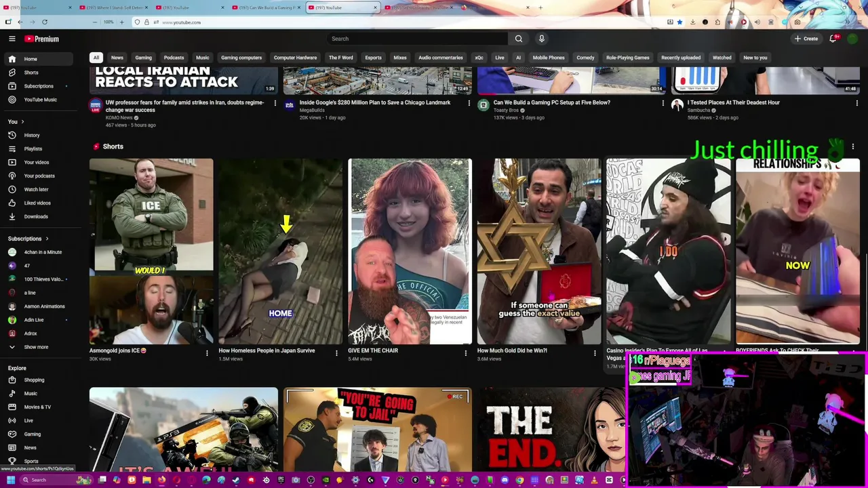This screenshot has width=868, height=488.
Task: Open the Windows Start button
Action: [x=10, y=480]
